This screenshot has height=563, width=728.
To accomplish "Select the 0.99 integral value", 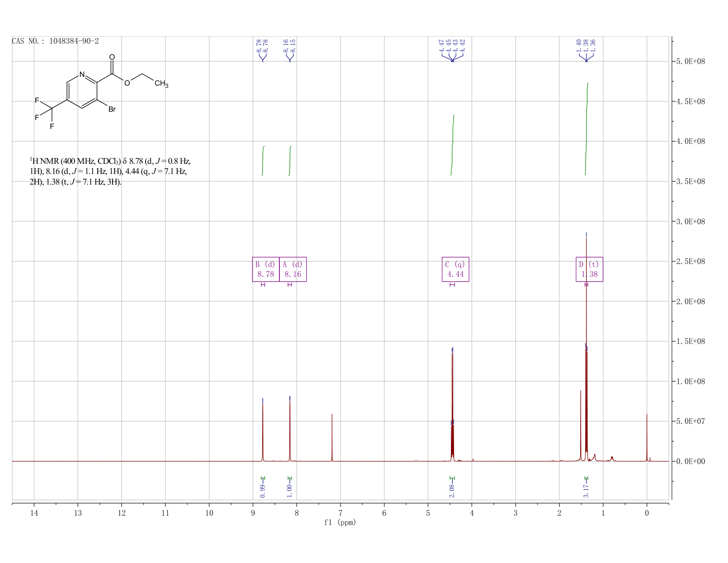I will pyautogui.click(x=263, y=491).
